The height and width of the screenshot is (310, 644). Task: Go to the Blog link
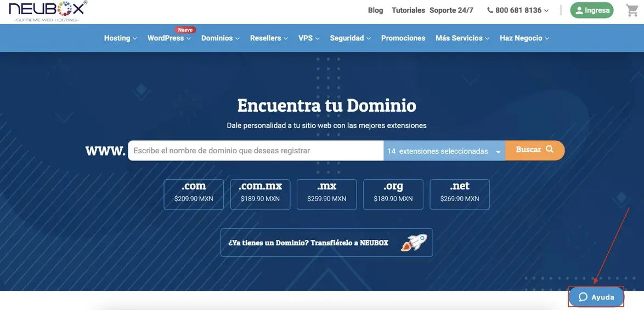pyautogui.click(x=375, y=10)
